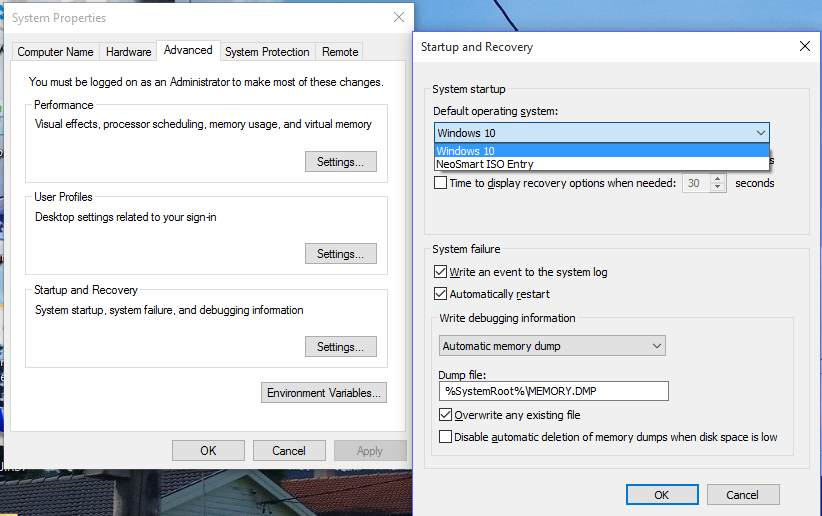Click the disabled Apply button
Viewport: 822px width, 516px height.
(370, 450)
